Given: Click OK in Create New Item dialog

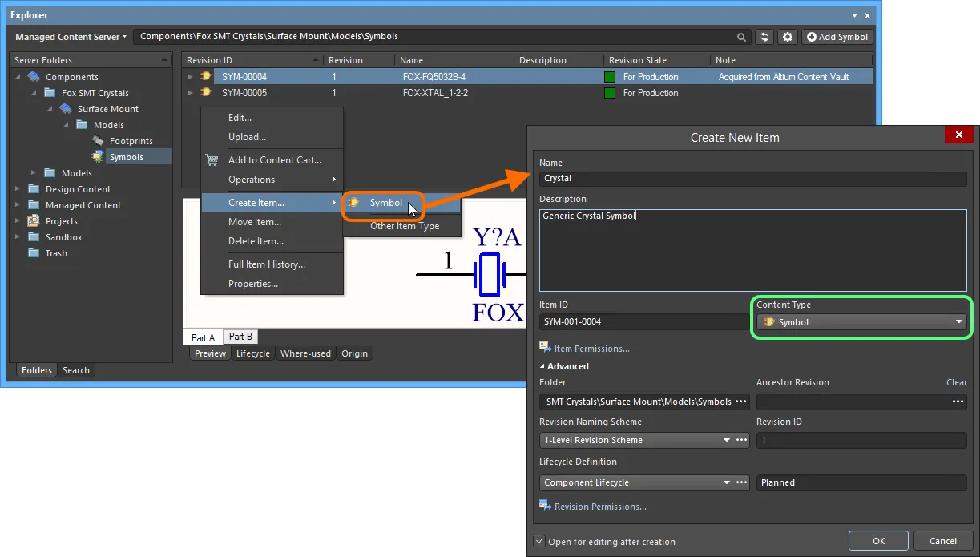Looking at the screenshot, I should 879,541.
